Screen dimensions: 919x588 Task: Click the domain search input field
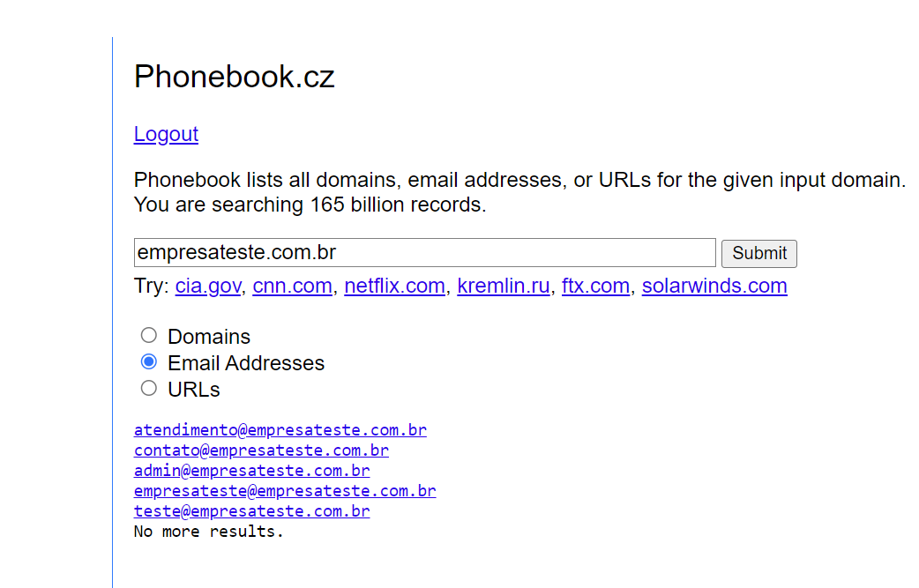[424, 253]
